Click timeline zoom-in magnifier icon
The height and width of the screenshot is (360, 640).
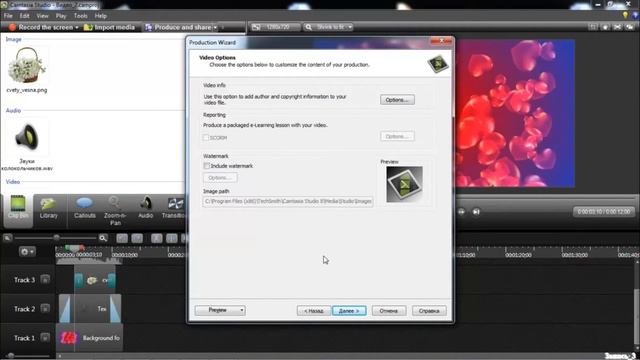pyautogui.click(x=103, y=238)
